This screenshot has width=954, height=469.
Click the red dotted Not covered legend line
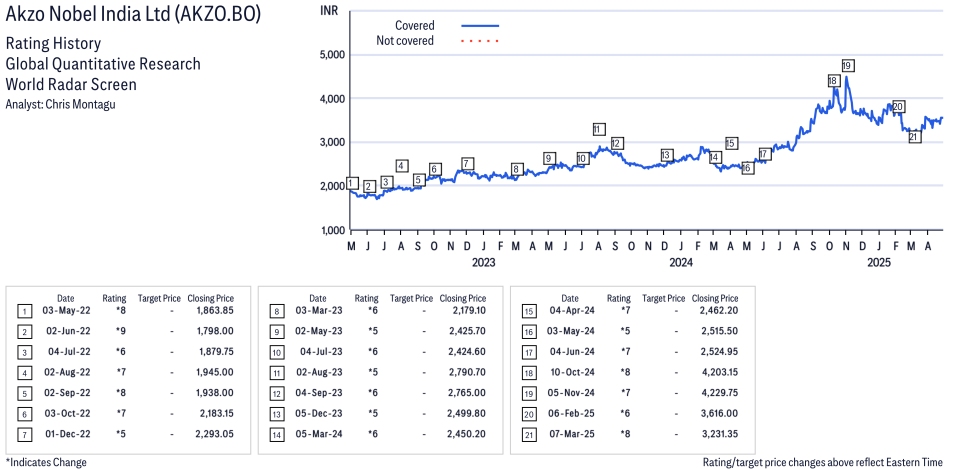point(480,41)
